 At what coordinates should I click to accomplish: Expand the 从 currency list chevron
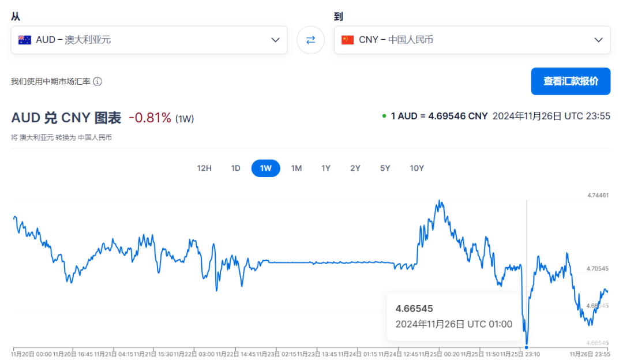click(x=275, y=40)
